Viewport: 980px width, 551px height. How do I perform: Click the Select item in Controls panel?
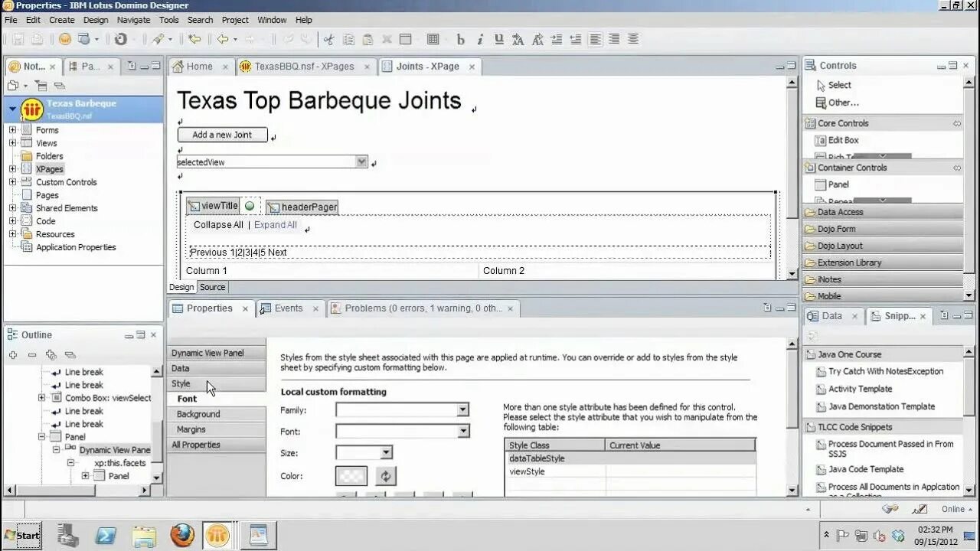click(x=839, y=85)
